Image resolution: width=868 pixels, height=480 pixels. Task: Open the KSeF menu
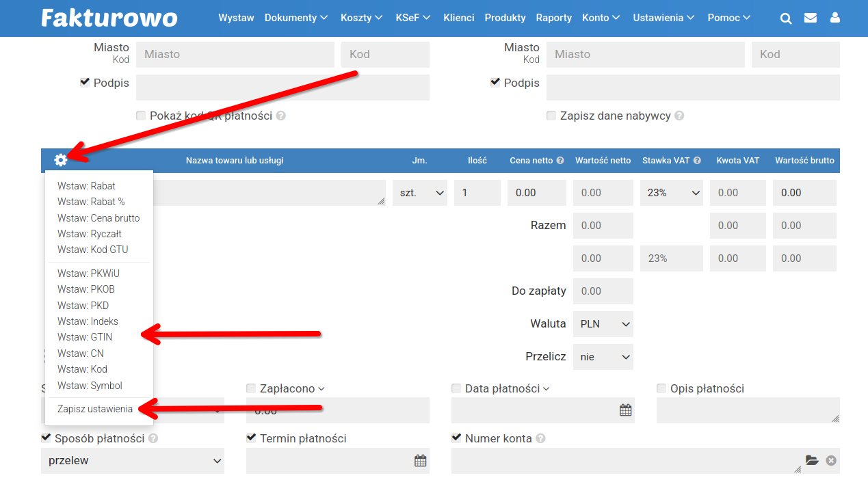tap(412, 18)
